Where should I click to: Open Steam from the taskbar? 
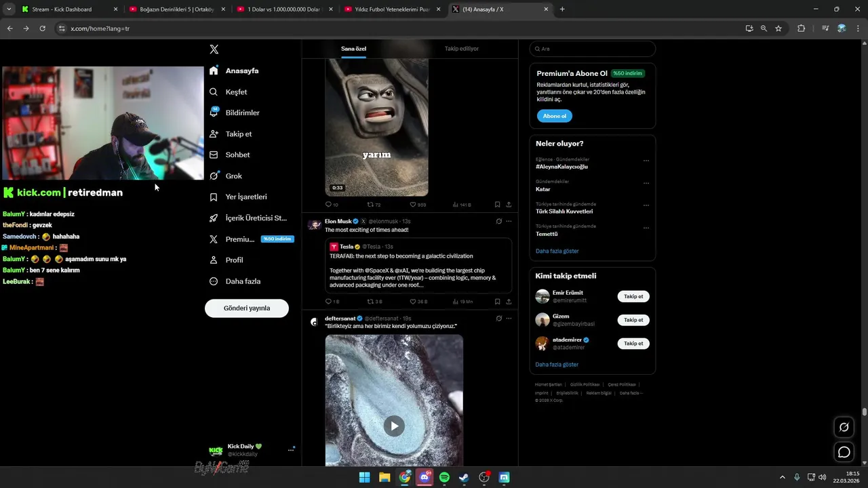[x=464, y=477]
